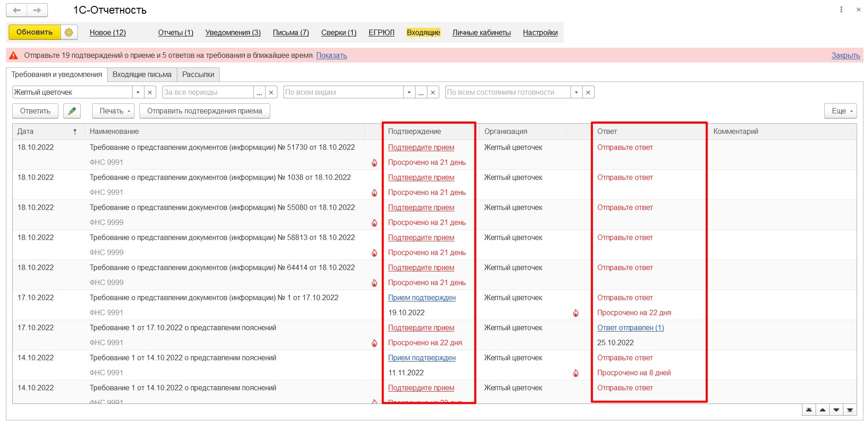Screen dimensions: 868x424
Task: Click the Организация column header
Action: coord(522,132)
